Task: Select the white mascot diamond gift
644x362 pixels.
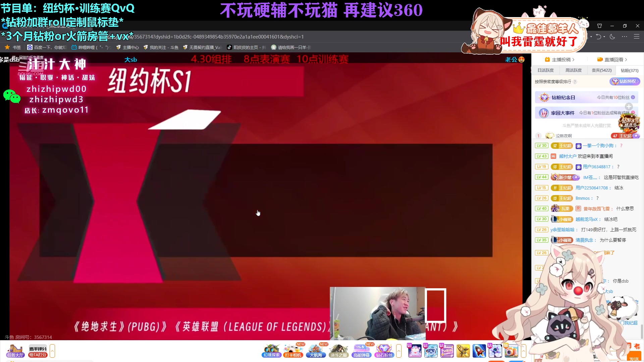Action: coord(495,351)
